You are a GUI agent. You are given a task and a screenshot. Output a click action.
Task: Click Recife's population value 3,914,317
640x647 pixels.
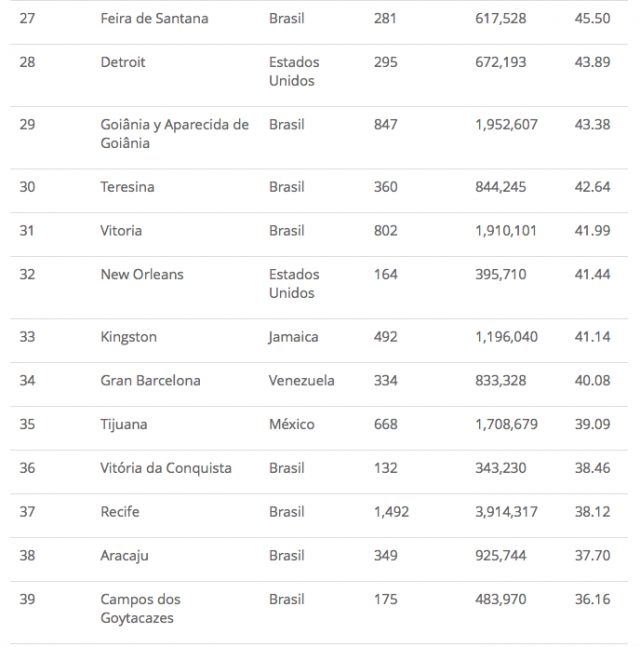point(507,512)
